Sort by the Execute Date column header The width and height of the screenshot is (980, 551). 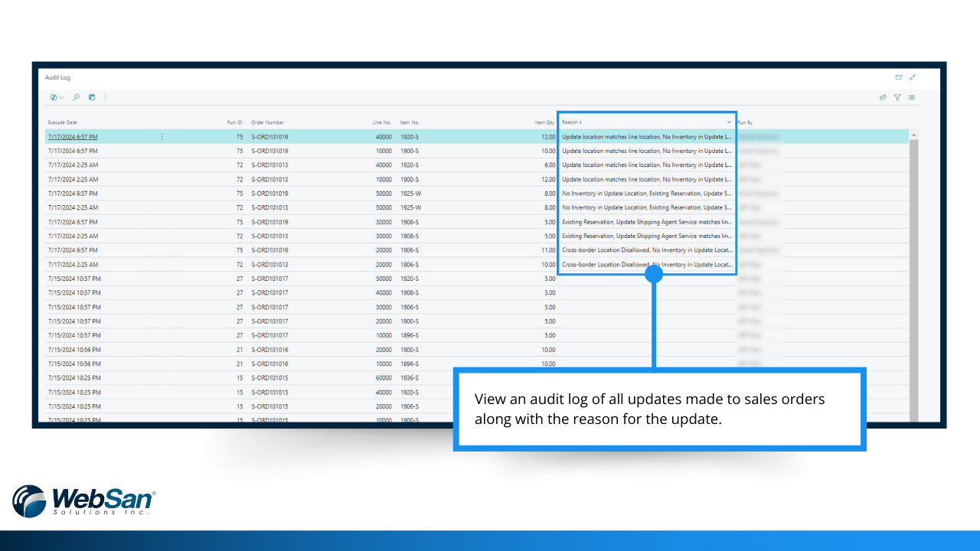tap(63, 122)
